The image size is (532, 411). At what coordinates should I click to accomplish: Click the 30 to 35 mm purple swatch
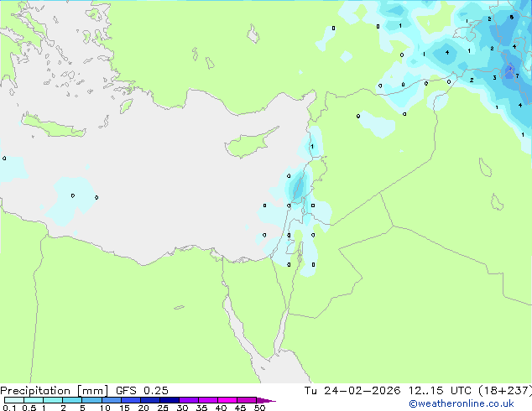188,400
